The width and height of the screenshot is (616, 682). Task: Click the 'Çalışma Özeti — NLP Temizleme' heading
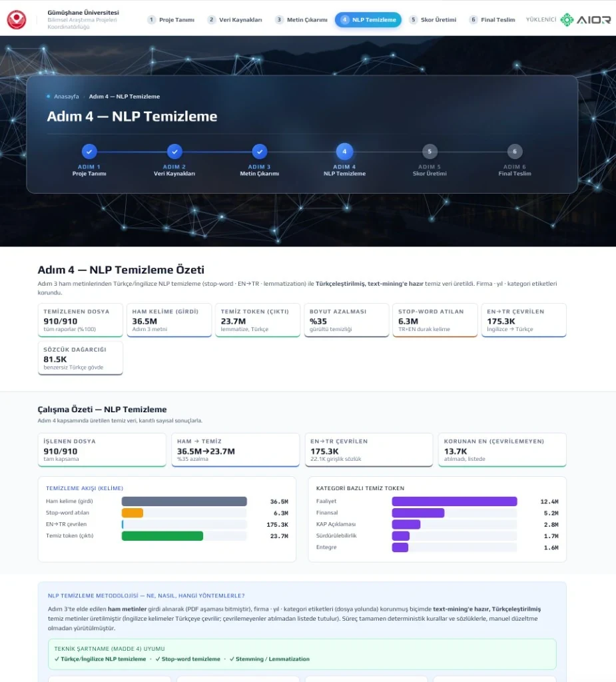(103, 410)
